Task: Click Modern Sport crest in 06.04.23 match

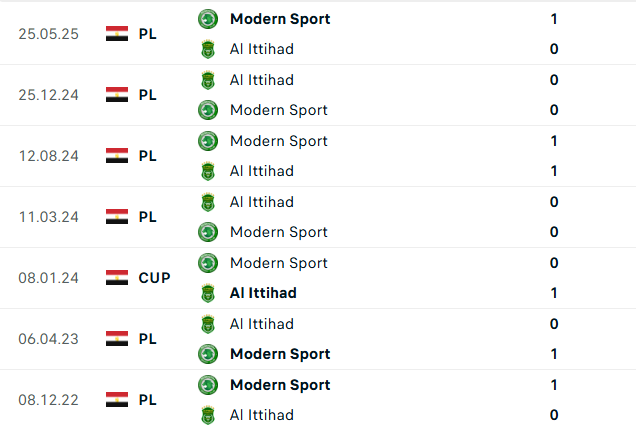Action: click(x=208, y=354)
